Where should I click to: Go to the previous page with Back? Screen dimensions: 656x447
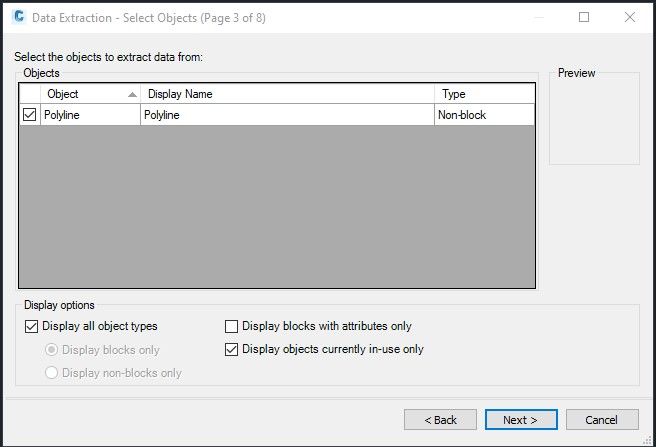[440, 420]
